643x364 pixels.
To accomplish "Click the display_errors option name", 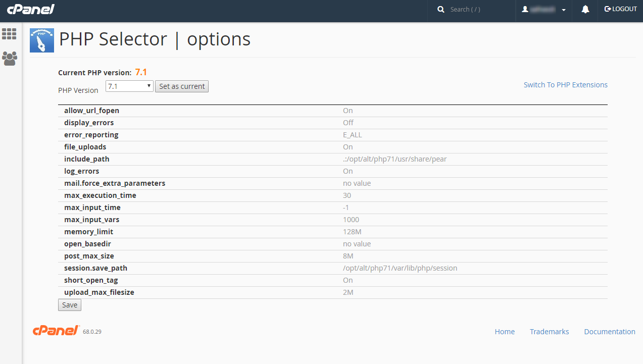I will click(x=89, y=123).
